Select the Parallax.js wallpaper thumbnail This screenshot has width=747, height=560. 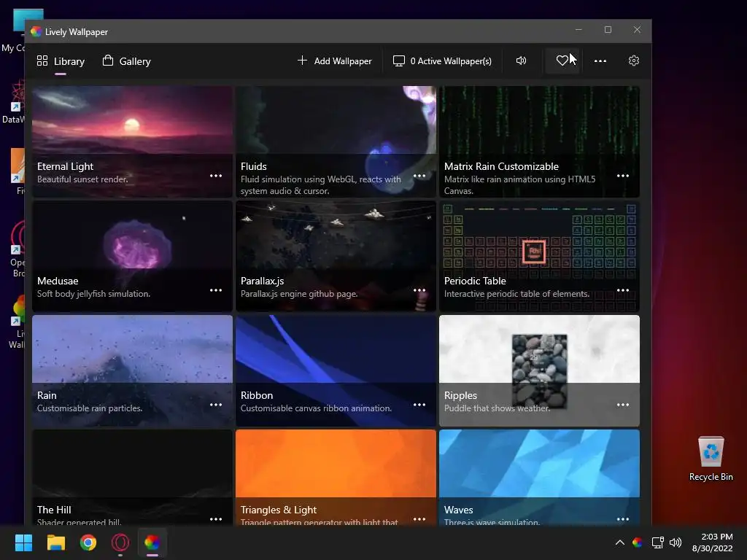coord(336,256)
